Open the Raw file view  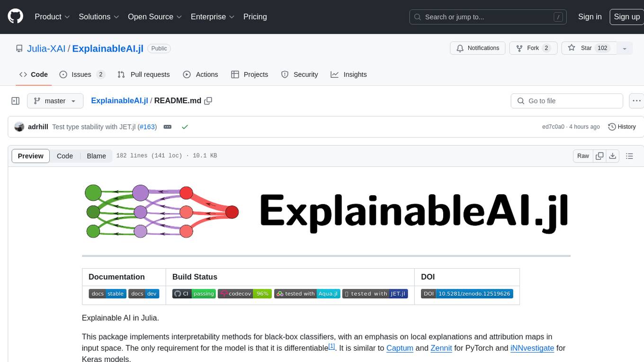point(583,156)
